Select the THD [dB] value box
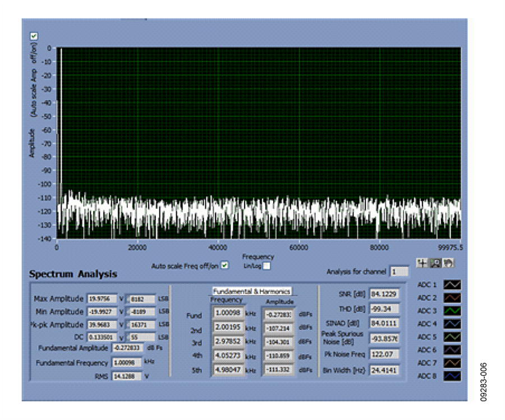505x420 pixels. pos(384,308)
